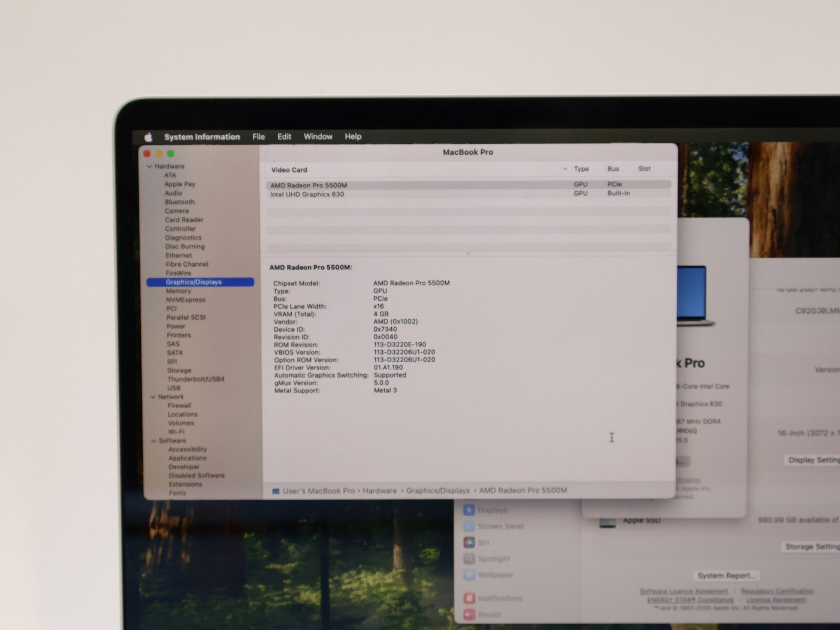Select Firewall under Network

179,406
